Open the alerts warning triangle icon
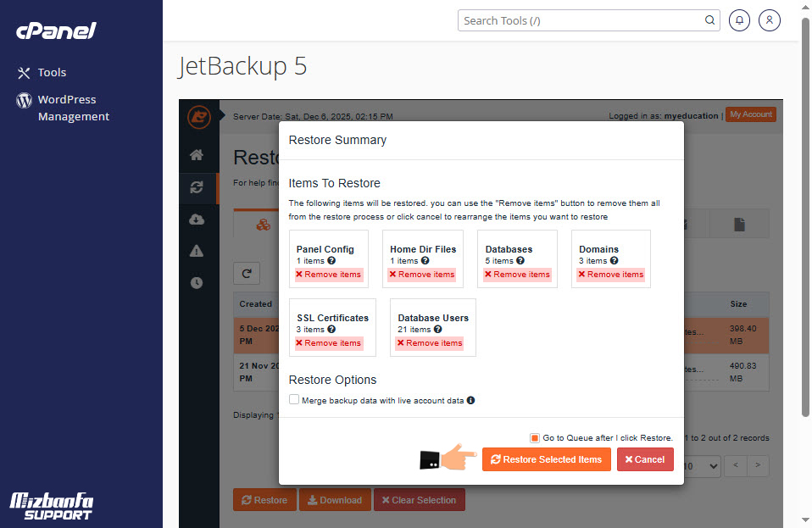812x528 pixels. [x=197, y=251]
